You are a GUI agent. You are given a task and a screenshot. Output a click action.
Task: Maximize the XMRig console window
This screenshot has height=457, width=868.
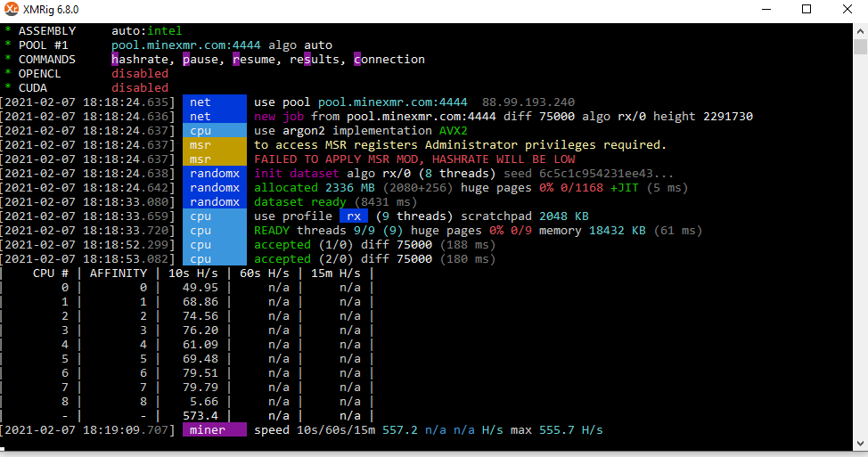807,10
